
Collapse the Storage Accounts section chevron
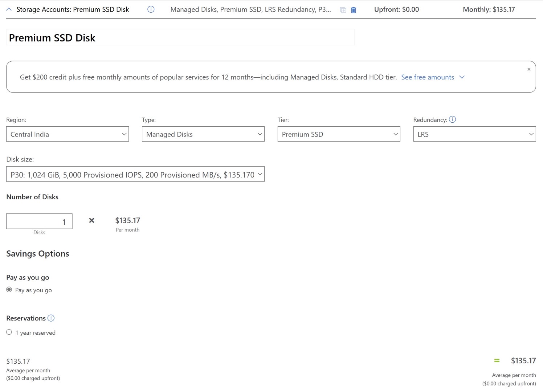pos(9,10)
